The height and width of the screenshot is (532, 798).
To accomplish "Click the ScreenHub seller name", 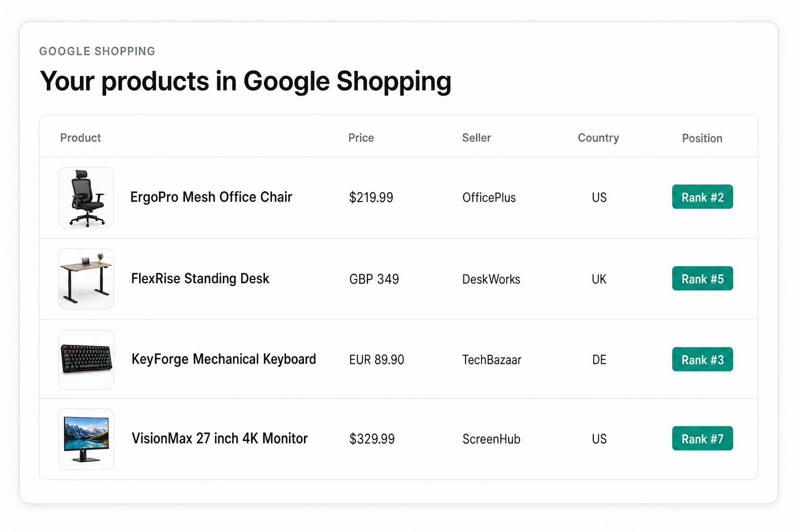I will [x=491, y=439].
